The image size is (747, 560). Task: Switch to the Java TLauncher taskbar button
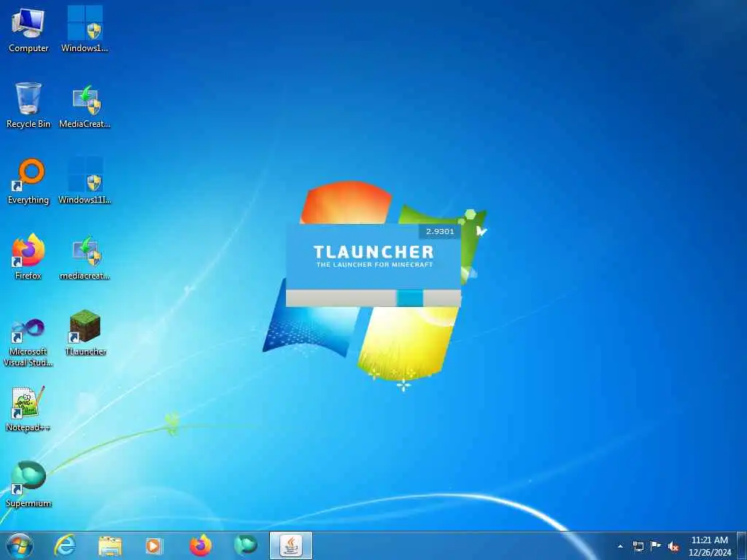coord(291,545)
